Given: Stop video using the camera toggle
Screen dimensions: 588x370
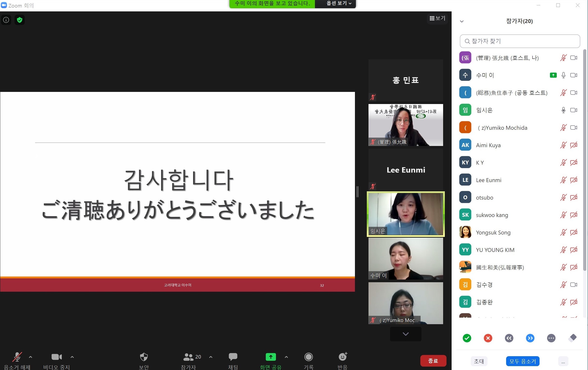Looking at the screenshot, I should coord(57,357).
